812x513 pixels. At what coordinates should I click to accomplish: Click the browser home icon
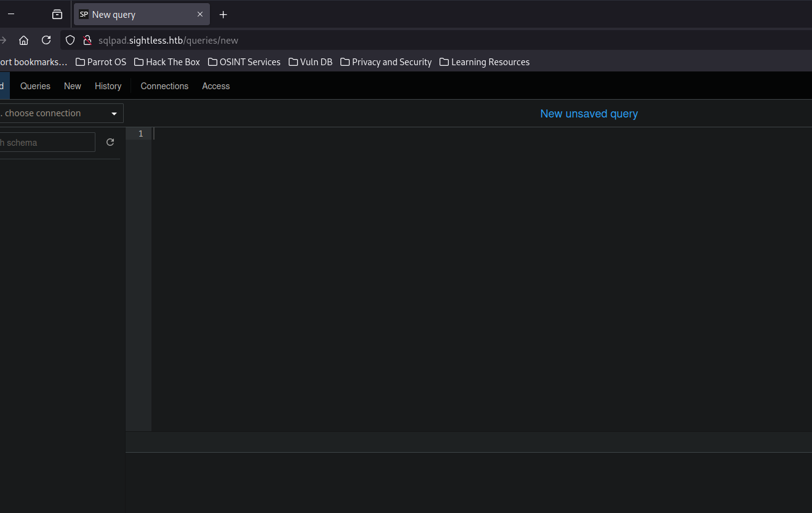23,40
